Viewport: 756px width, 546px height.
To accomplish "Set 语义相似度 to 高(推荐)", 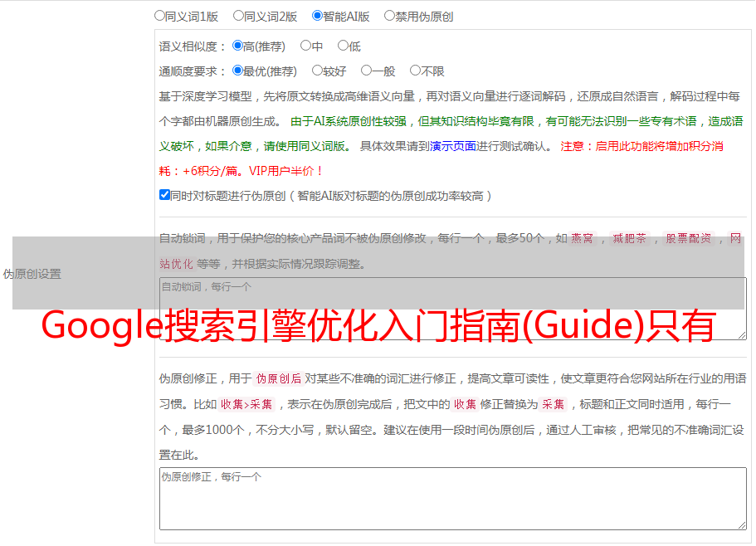I will point(237,46).
